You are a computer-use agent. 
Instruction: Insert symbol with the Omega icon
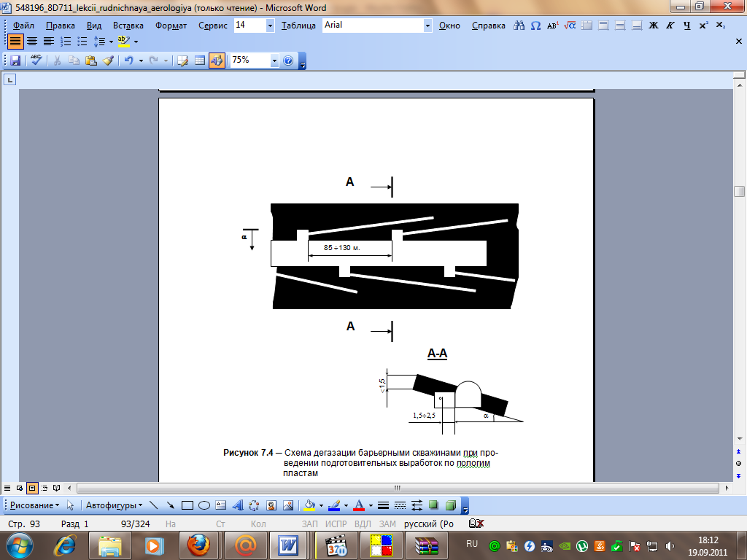click(535, 26)
